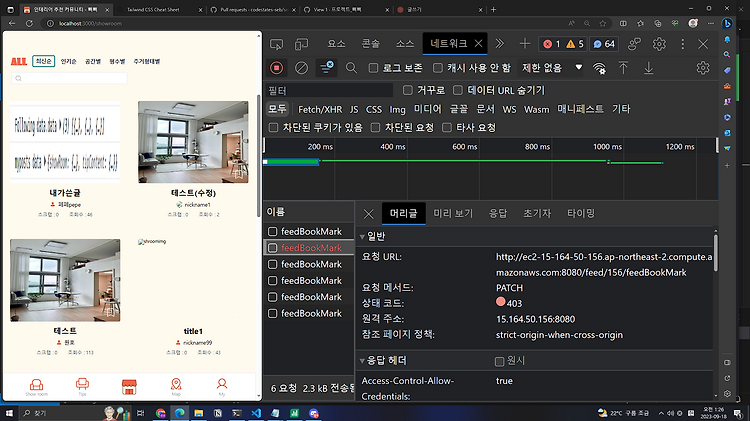Open the Windows Start menu
This screenshot has height=421, width=750.
pyautogui.click(x=9, y=413)
